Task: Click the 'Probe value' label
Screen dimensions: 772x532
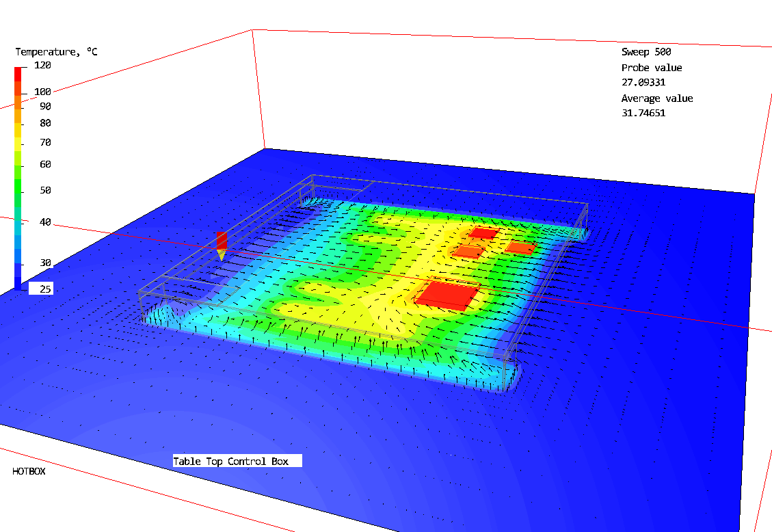Action: point(651,68)
